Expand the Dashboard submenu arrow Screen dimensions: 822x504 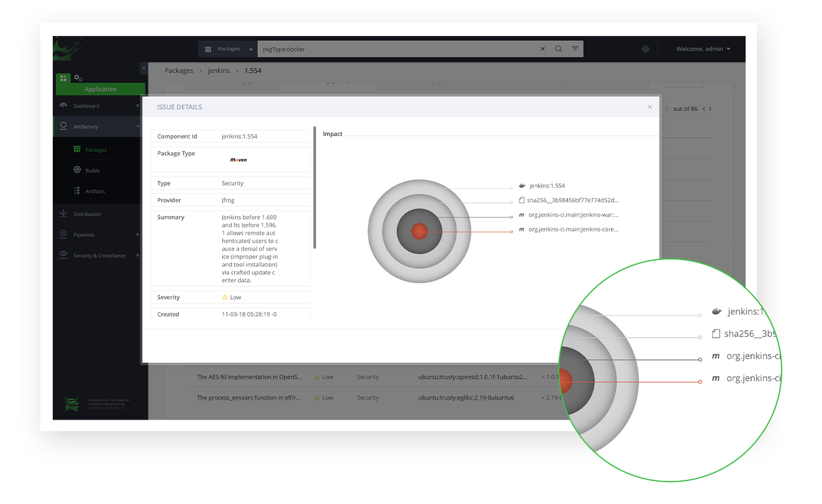[138, 106]
